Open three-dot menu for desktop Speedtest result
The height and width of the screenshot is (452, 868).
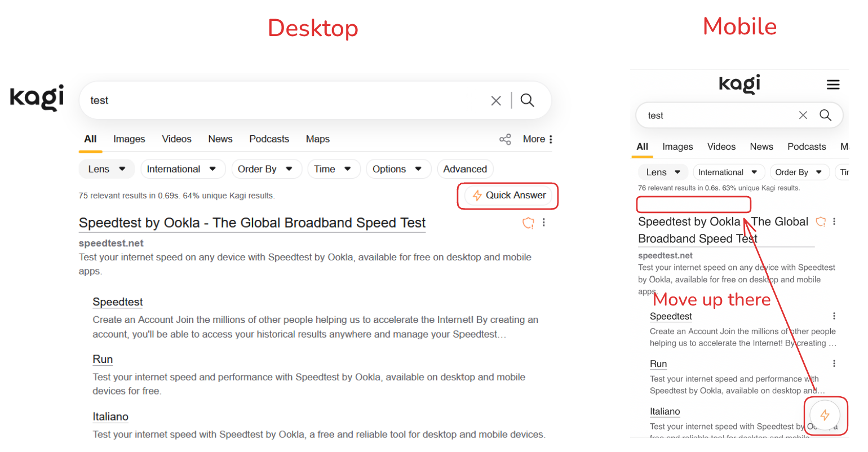click(544, 223)
